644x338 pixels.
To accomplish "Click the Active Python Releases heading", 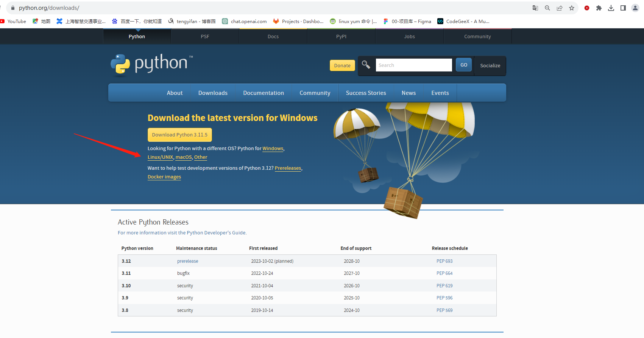I will coord(153,222).
